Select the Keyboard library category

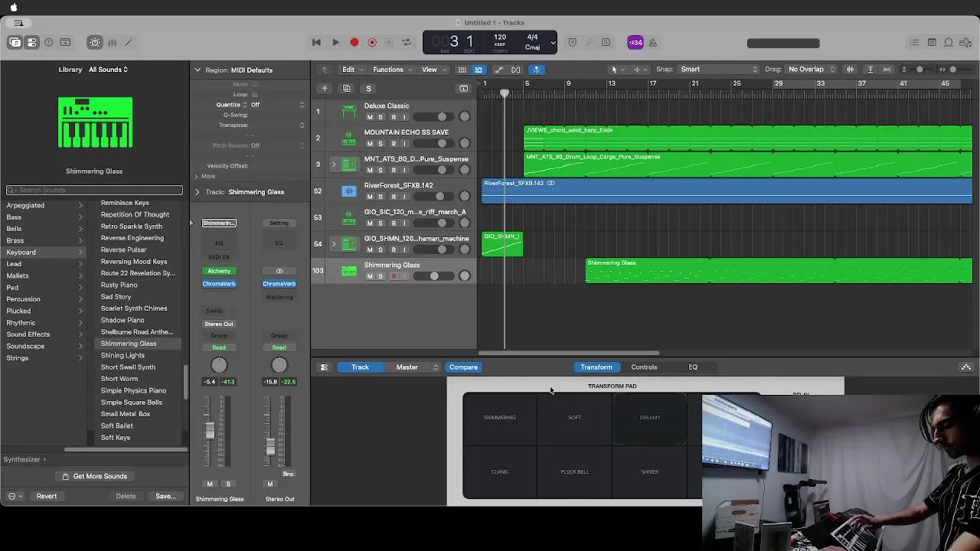tap(44, 253)
